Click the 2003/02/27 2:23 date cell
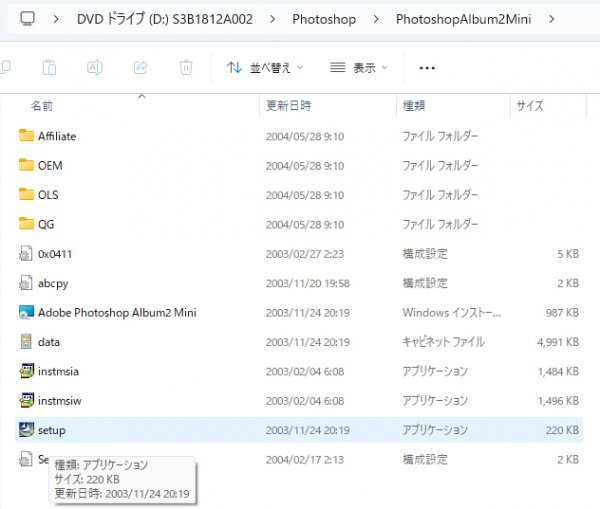Image resolution: width=600 pixels, height=509 pixels. coord(305,254)
